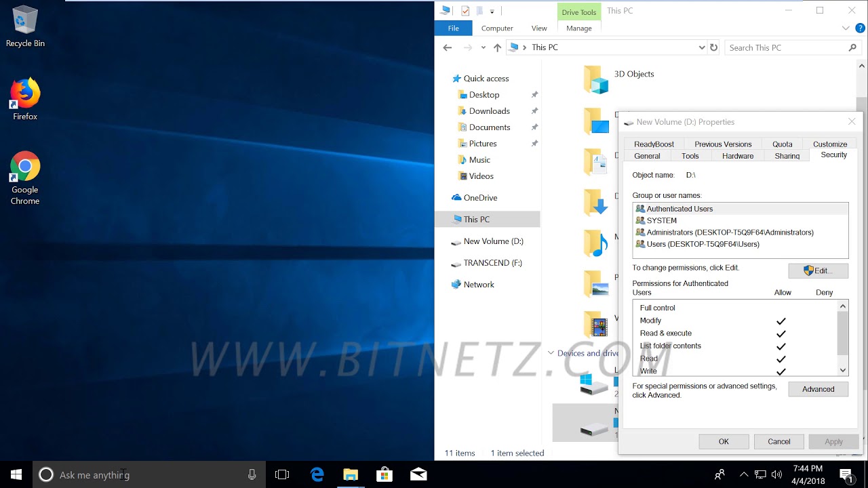
Task: Collapse the Devices and drives group
Action: pos(551,352)
